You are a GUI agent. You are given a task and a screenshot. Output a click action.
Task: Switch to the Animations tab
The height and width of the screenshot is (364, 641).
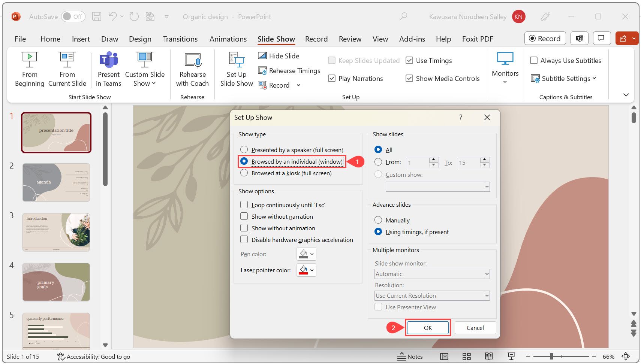click(228, 39)
